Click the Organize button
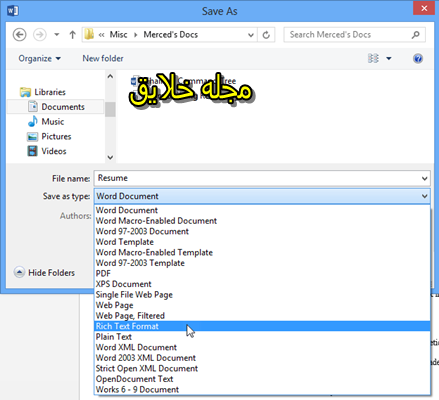439x400 pixels. [39, 59]
